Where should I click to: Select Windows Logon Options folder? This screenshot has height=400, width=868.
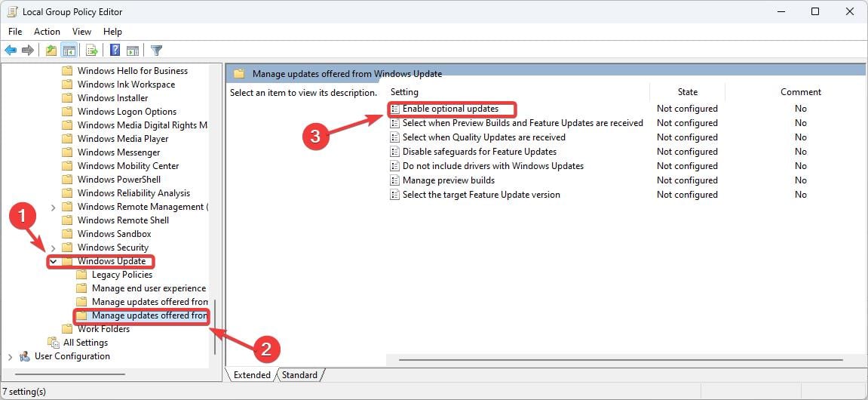[127, 112]
